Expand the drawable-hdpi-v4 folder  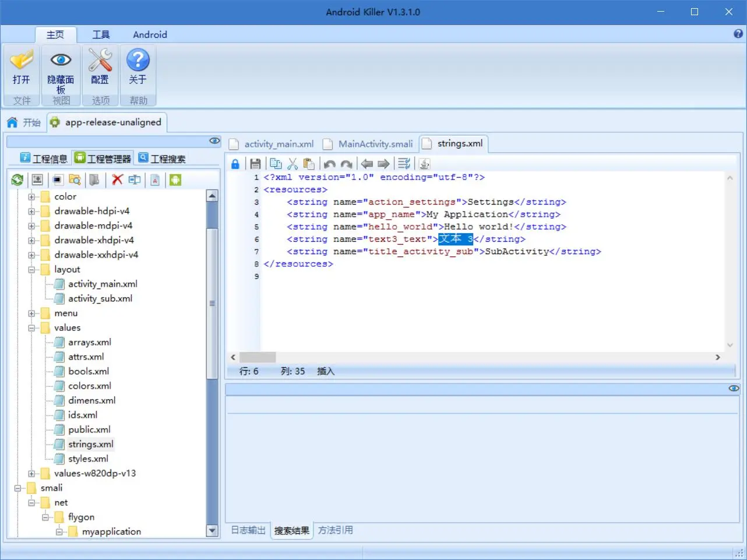(x=31, y=212)
